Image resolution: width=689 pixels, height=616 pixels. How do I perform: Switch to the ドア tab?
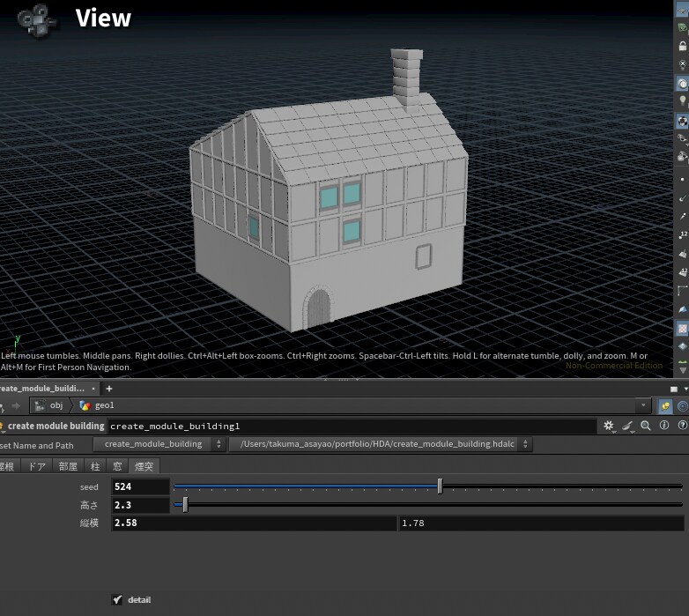click(x=37, y=466)
